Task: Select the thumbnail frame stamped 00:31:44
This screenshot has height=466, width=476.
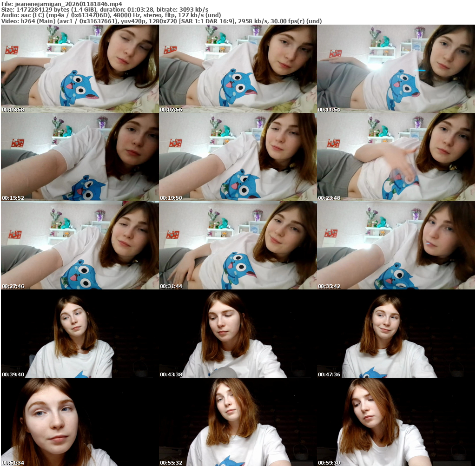Action: [x=238, y=245]
